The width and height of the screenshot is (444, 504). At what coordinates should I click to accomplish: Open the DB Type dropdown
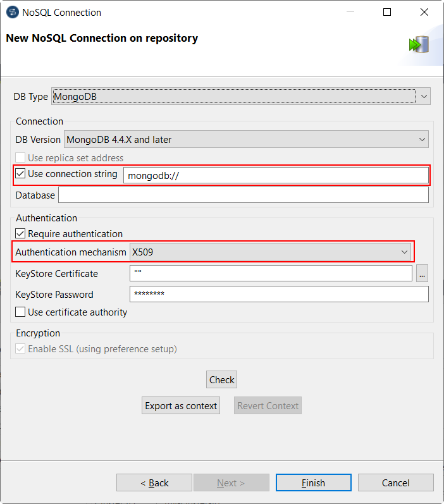240,97
